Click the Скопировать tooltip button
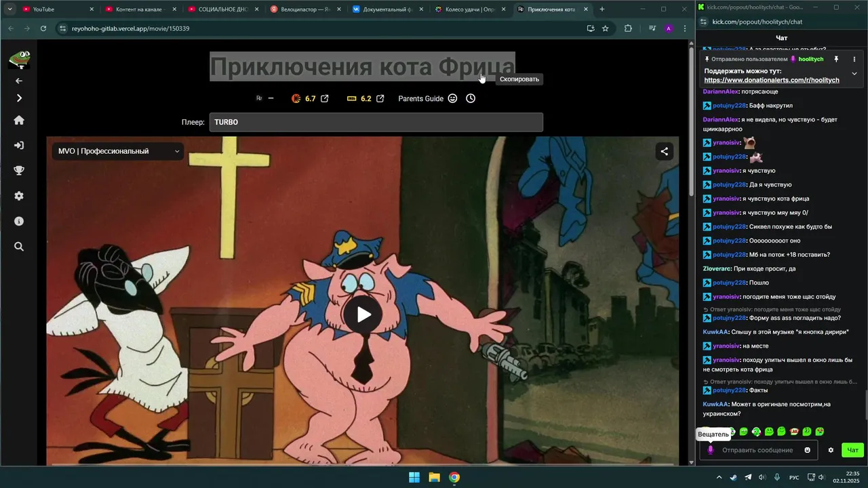Screen dimensions: 868x488 tap(519, 79)
